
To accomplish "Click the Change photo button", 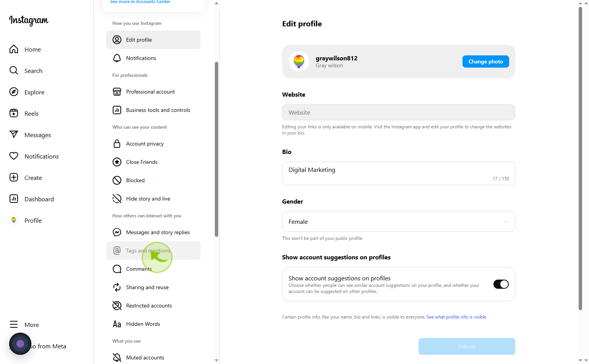I will [485, 61].
